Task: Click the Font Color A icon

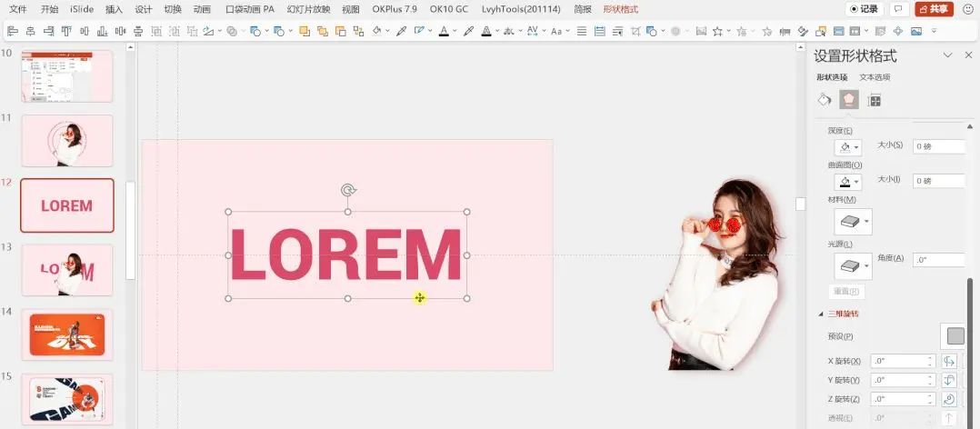Action: (444, 31)
